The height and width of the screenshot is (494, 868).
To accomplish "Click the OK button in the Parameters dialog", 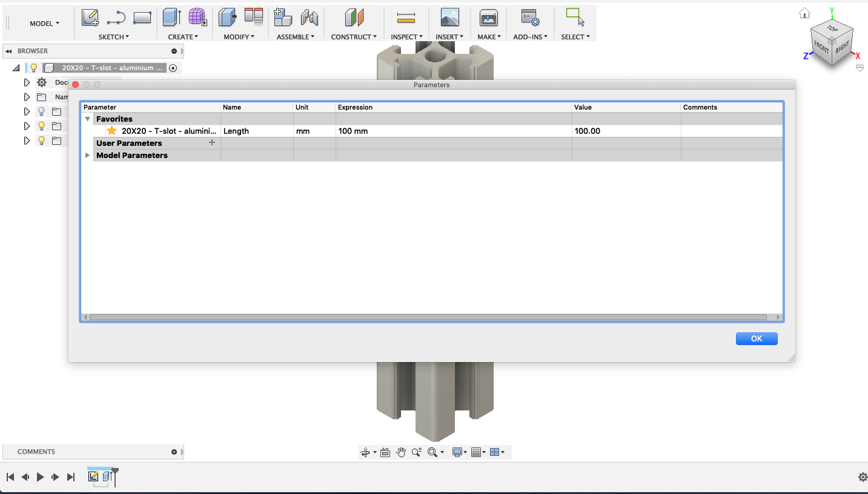I will [x=756, y=339].
